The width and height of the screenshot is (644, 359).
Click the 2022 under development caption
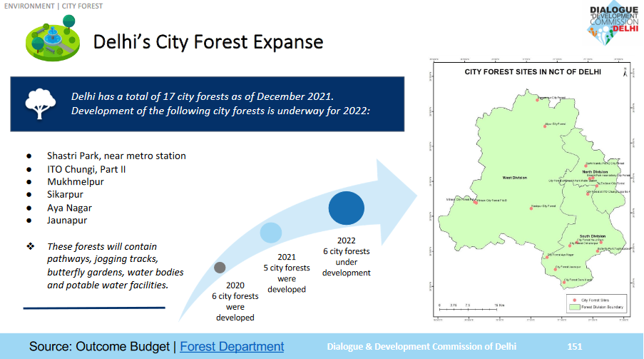pyautogui.click(x=346, y=257)
